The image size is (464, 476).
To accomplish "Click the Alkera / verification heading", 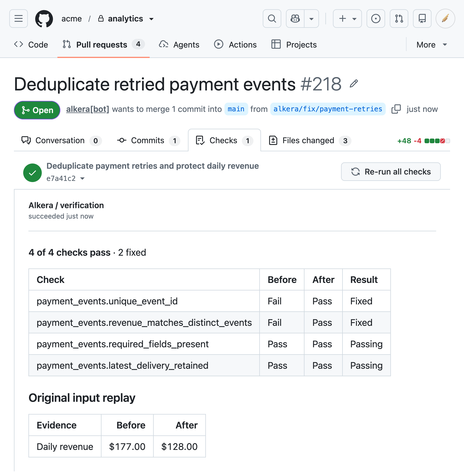I will pos(66,205).
